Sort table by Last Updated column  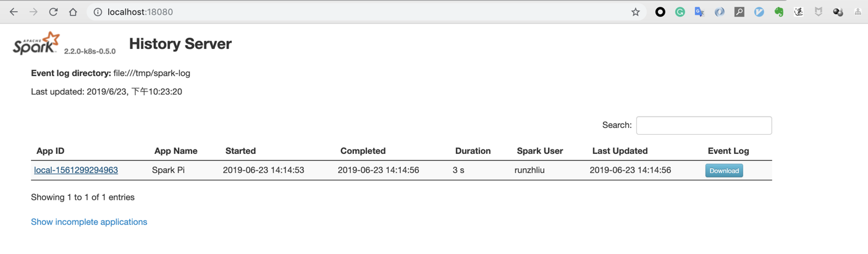click(x=620, y=151)
